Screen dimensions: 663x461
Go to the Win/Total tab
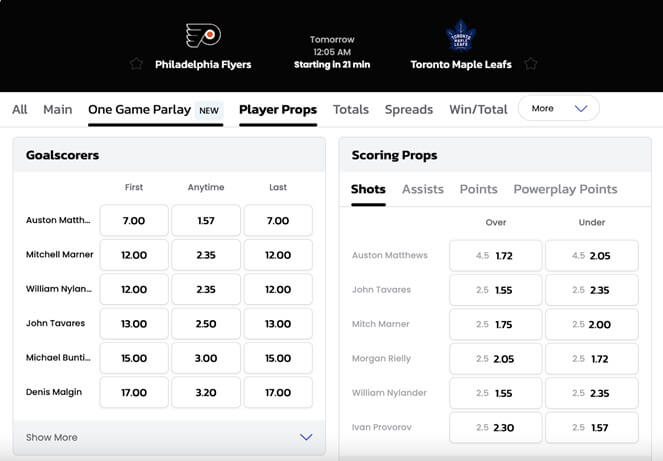pos(478,110)
